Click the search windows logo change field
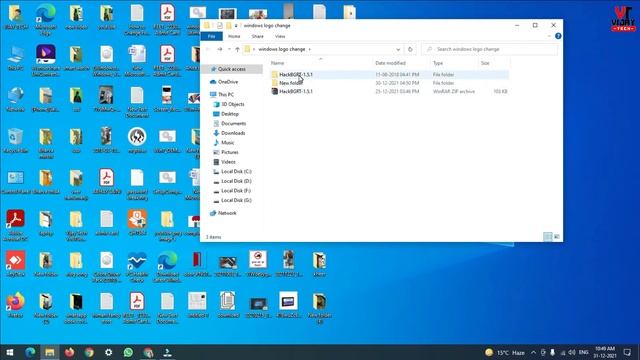The image size is (640, 360). point(490,49)
